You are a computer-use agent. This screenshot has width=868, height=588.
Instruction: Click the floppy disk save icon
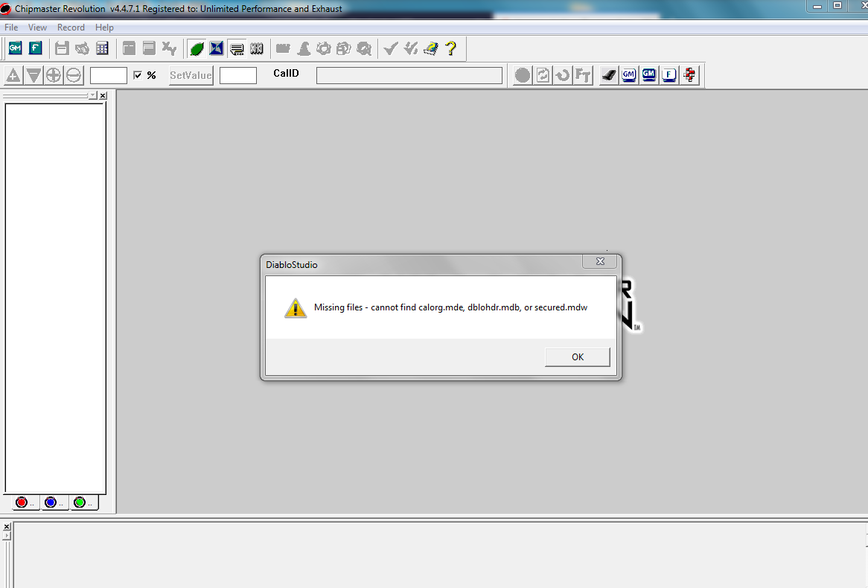[62, 48]
